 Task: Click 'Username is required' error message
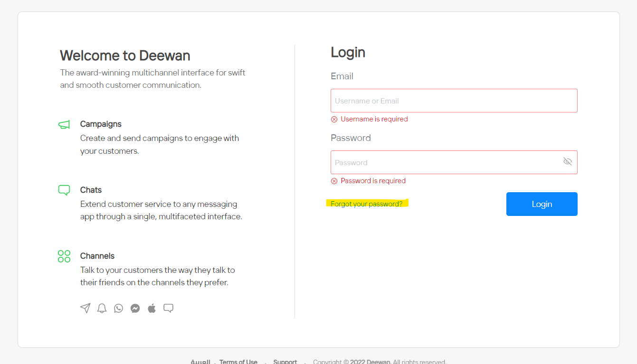click(374, 119)
